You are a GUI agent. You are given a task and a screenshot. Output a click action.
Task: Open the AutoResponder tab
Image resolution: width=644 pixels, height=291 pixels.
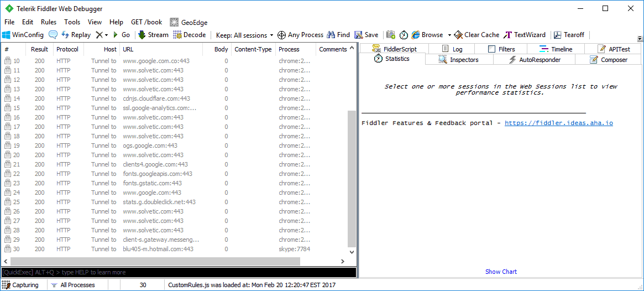click(x=535, y=60)
